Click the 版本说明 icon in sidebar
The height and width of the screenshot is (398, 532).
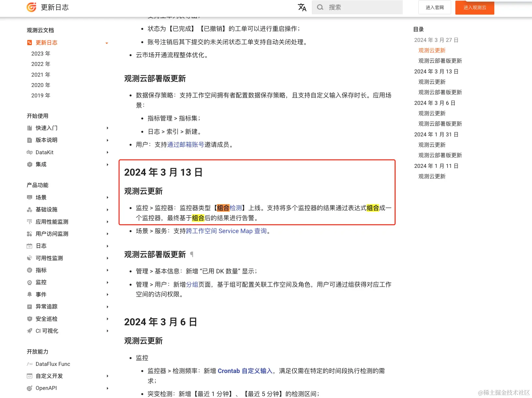tap(30, 140)
